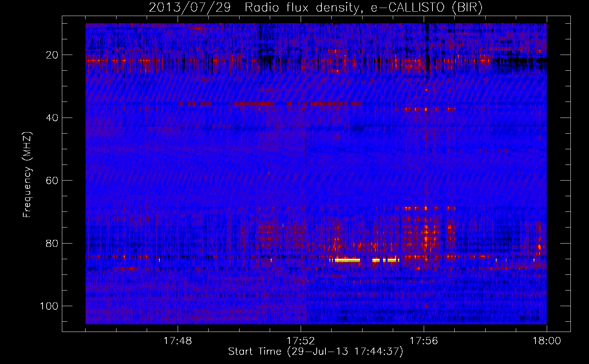Click the "Start Time (29-Jul-13 17:44:37)" axis label
The image size is (589, 364).
316,352
